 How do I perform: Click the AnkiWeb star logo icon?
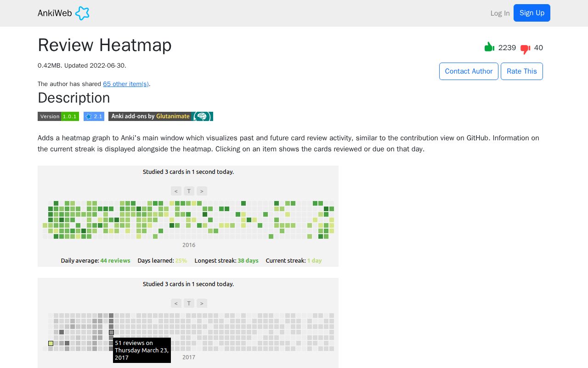click(82, 13)
